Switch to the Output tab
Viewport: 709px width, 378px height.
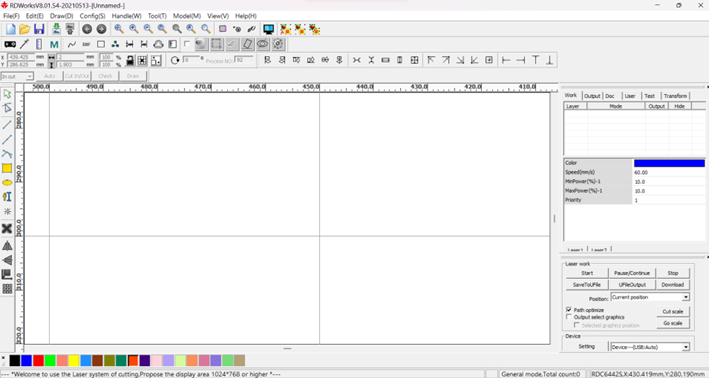pos(591,96)
